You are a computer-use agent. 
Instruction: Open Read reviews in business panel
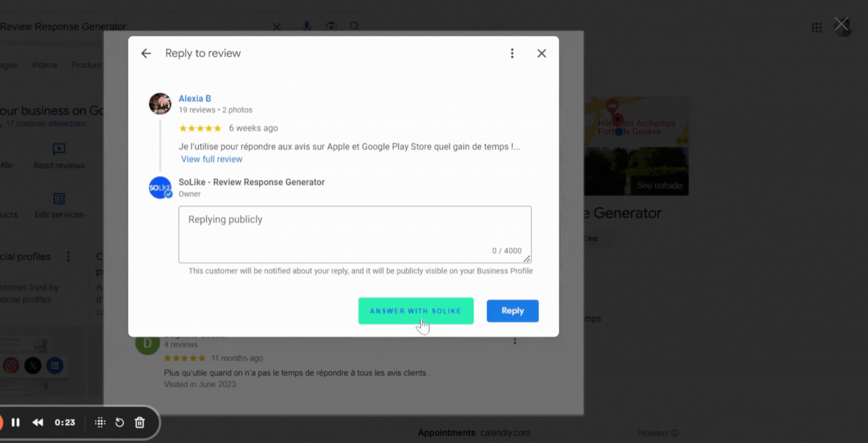(x=59, y=156)
